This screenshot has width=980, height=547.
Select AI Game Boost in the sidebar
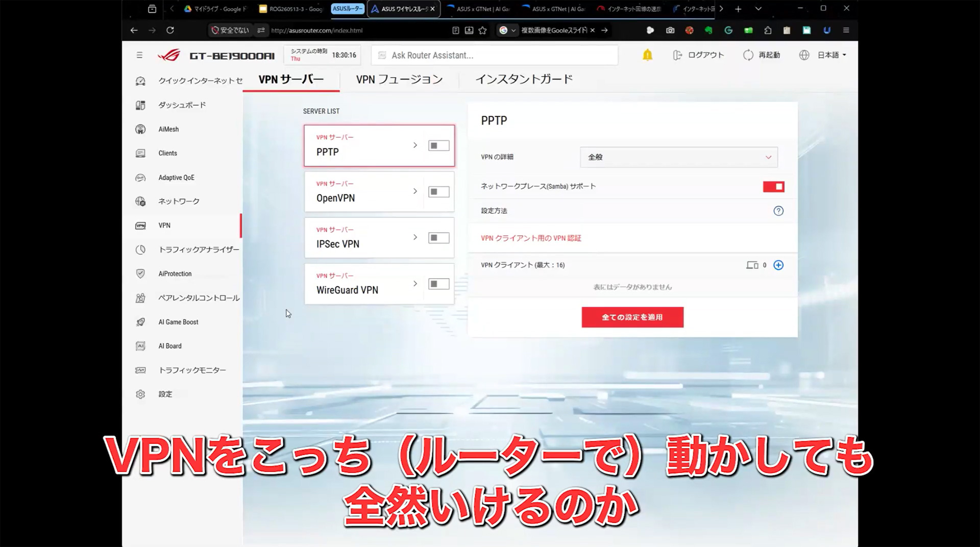[x=178, y=322]
